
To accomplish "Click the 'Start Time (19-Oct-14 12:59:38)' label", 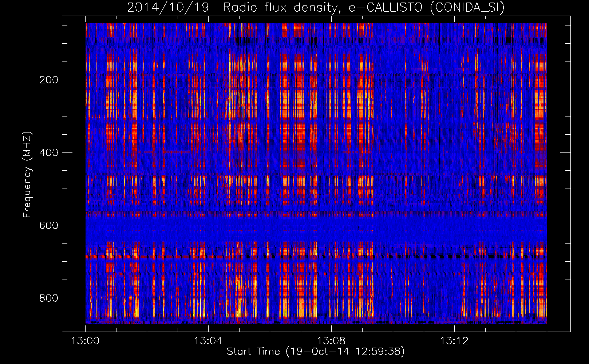I will (x=316, y=352).
